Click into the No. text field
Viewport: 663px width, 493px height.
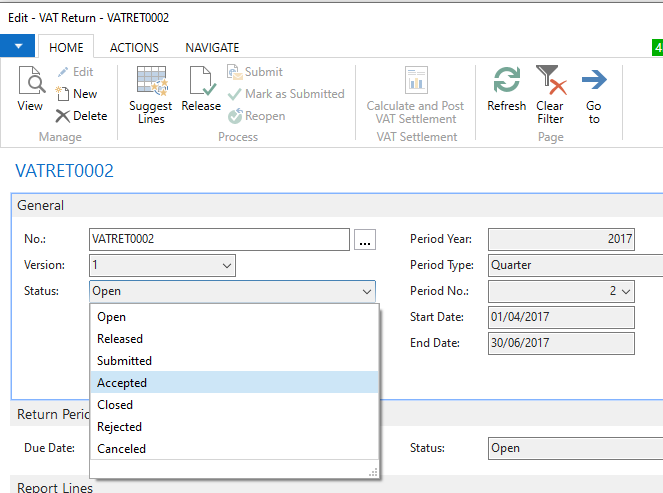click(218, 240)
